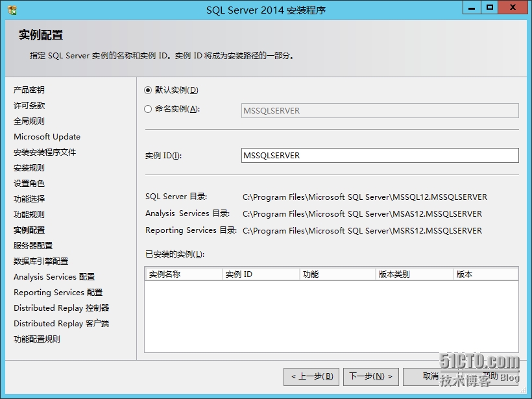Screen dimensions: 532x399
Task: Click the 版本类别 column header
Action: coord(415,274)
